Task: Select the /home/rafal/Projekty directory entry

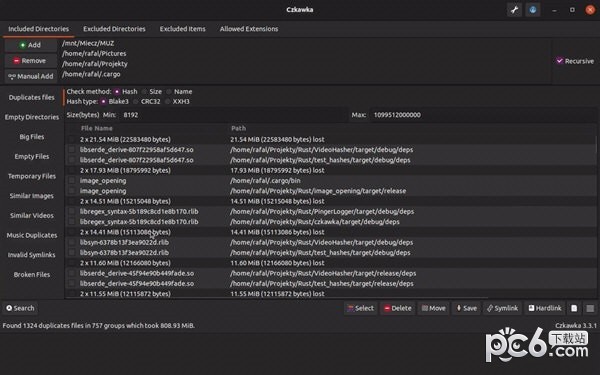Action: point(95,64)
